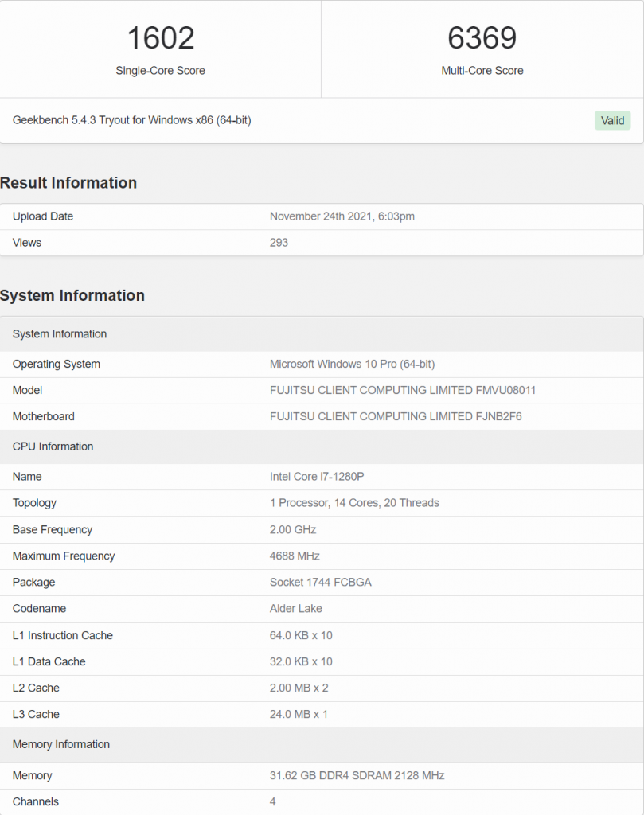Click the Memory Information section header
Viewport: 644px width, 815px height.
point(60,744)
